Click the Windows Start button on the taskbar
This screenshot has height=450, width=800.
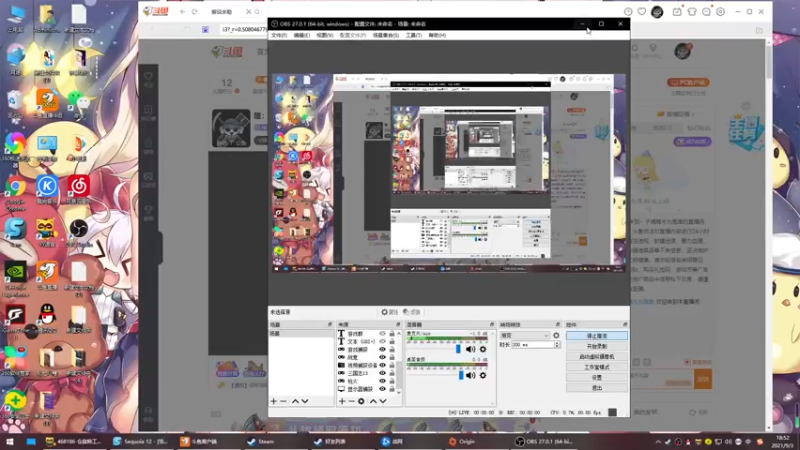tap(9, 442)
